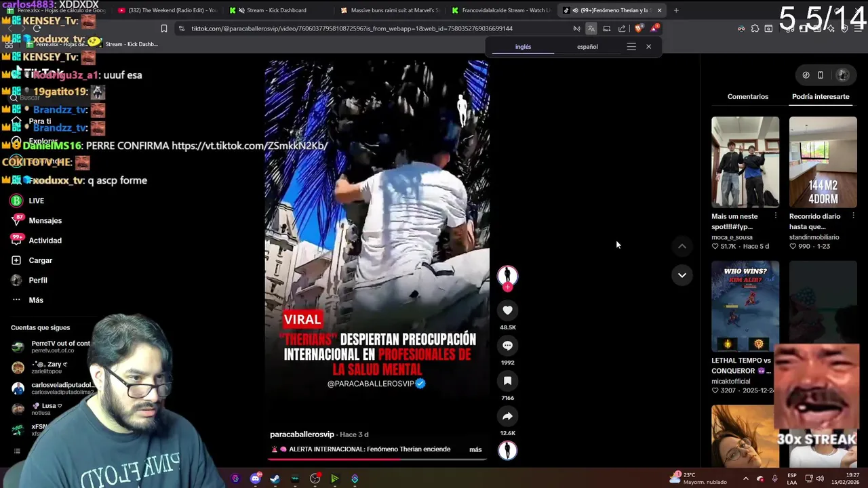This screenshot has height=488, width=868.
Task: Expand the Más options in sidebar
Action: point(27,300)
